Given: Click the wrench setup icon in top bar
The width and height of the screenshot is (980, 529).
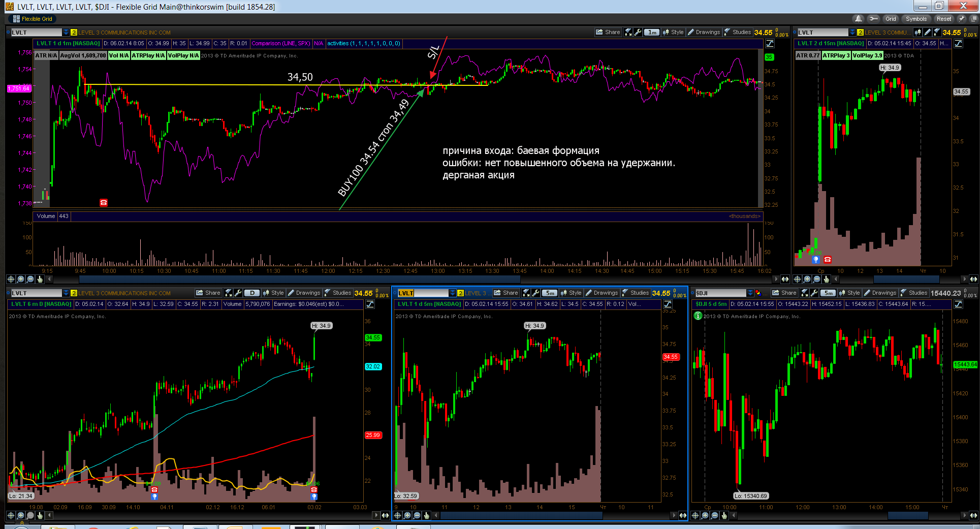Looking at the screenshot, I should [x=873, y=19].
